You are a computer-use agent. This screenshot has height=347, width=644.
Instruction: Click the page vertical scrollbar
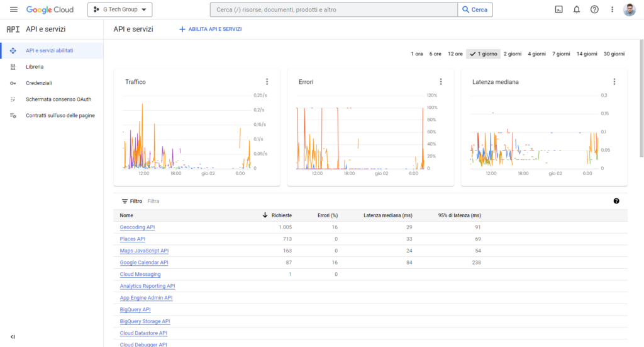(641, 99)
